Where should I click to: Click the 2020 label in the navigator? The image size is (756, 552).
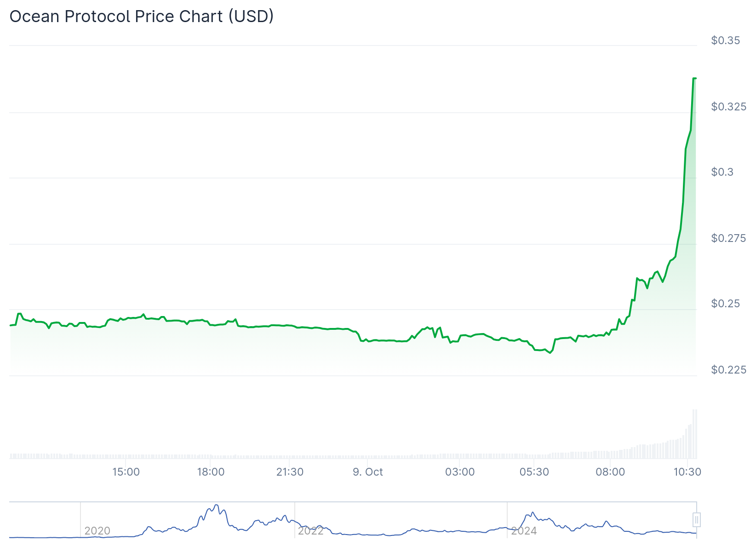click(97, 531)
